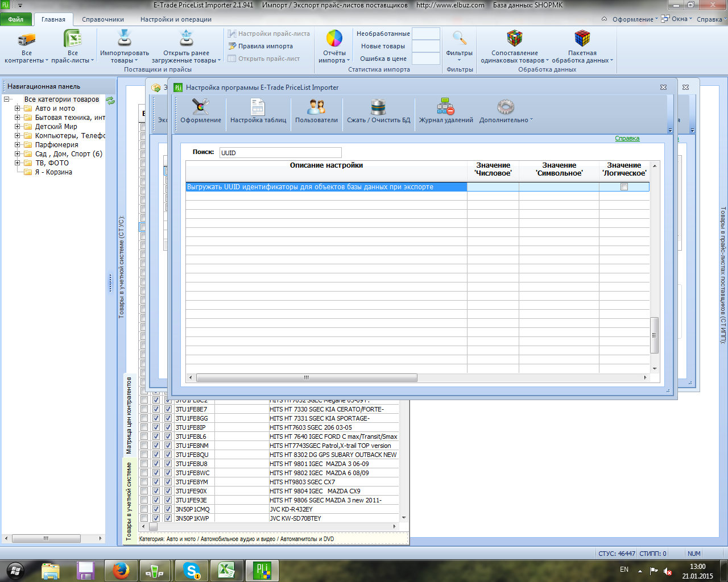Open the Справка menu in the title area
The height and width of the screenshot is (582, 728).
[710, 19]
